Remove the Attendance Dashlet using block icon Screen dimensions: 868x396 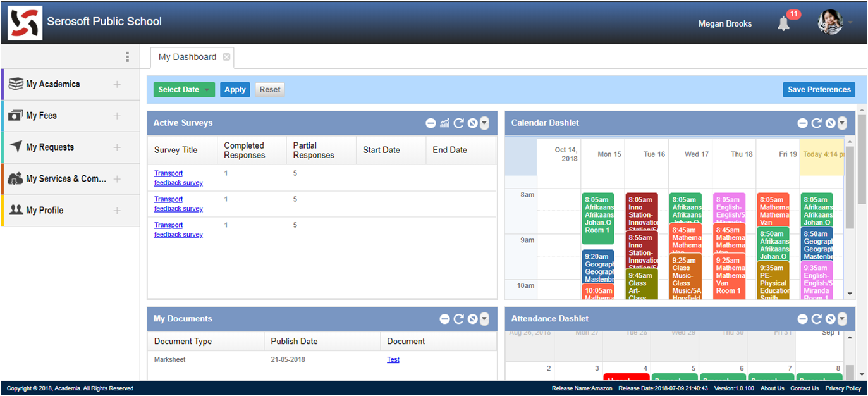(831, 319)
